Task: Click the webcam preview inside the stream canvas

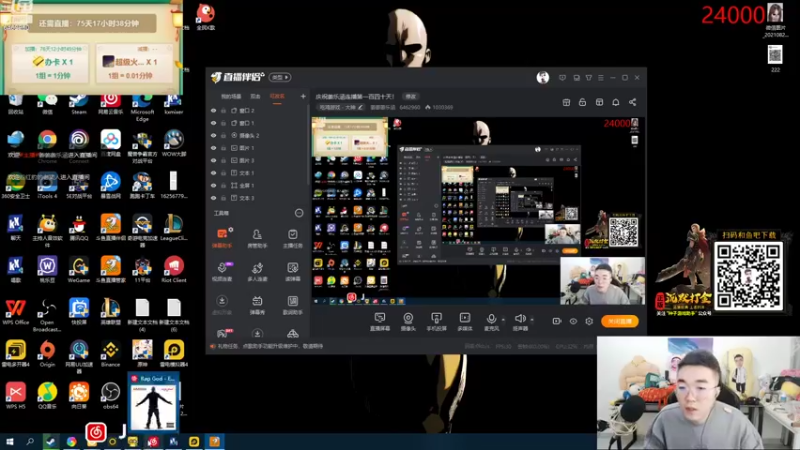Action: click(x=603, y=281)
